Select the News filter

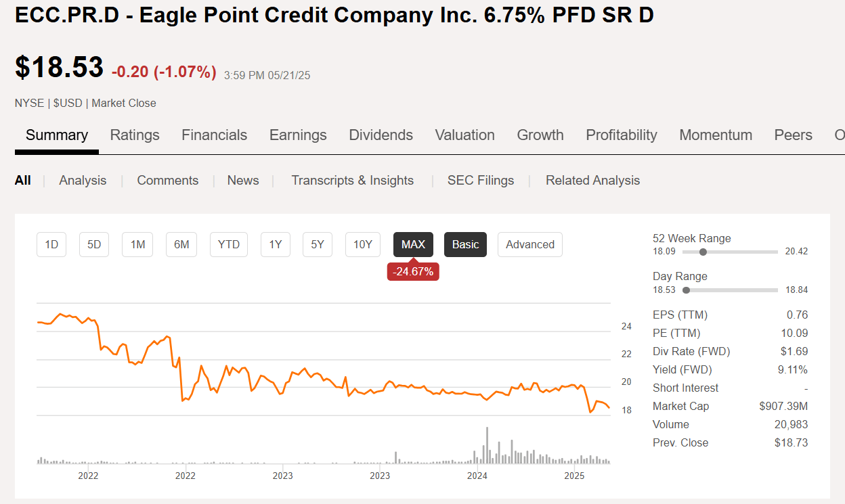242,180
